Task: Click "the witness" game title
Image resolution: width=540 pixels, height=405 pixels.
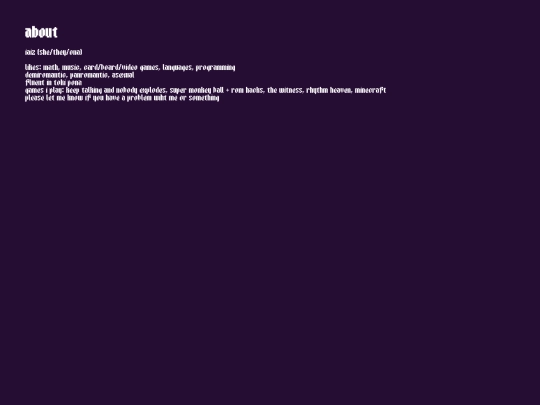Action: (x=285, y=90)
